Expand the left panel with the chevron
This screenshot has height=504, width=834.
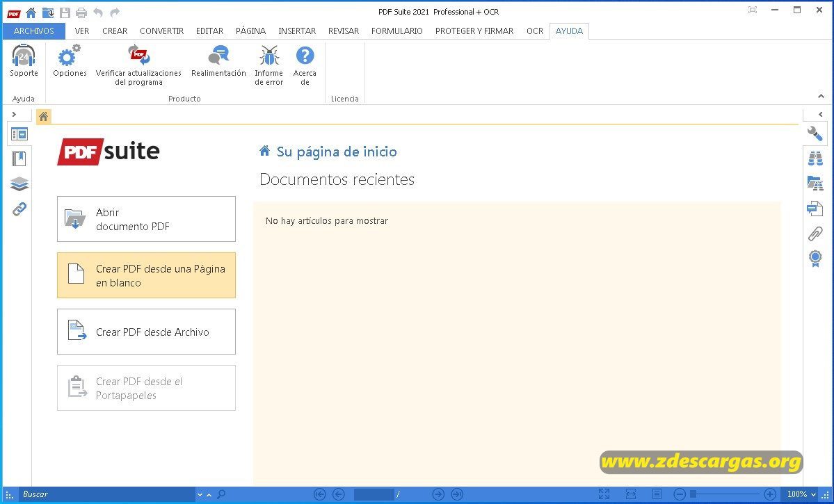14,114
